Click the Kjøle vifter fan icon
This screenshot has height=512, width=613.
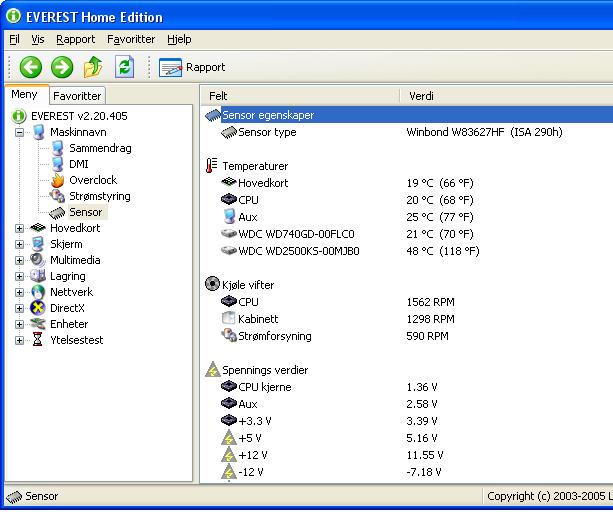click(x=212, y=284)
